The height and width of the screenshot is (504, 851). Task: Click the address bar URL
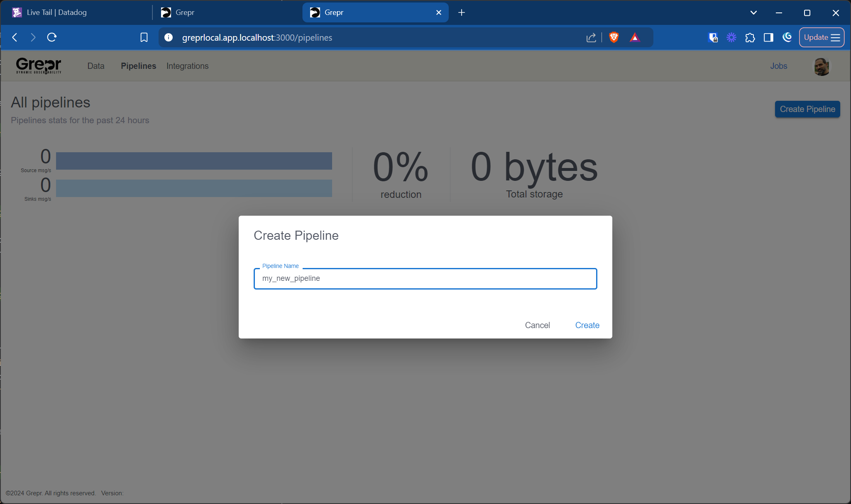pyautogui.click(x=257, y=37)
